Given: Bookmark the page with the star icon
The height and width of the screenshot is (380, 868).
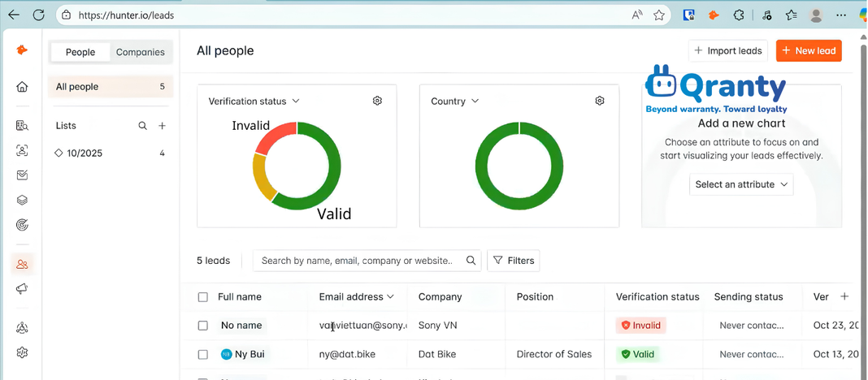Looking at the screenshot, I should 659,15.
